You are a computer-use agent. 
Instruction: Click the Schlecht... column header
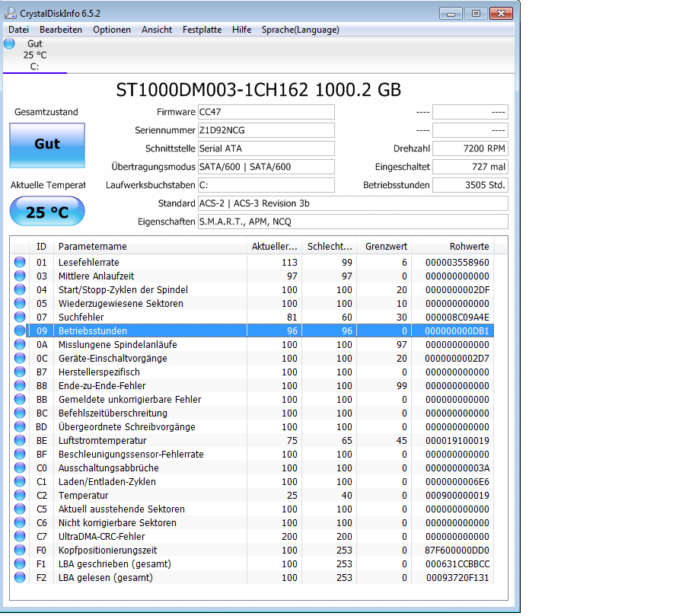click(330, 247)
